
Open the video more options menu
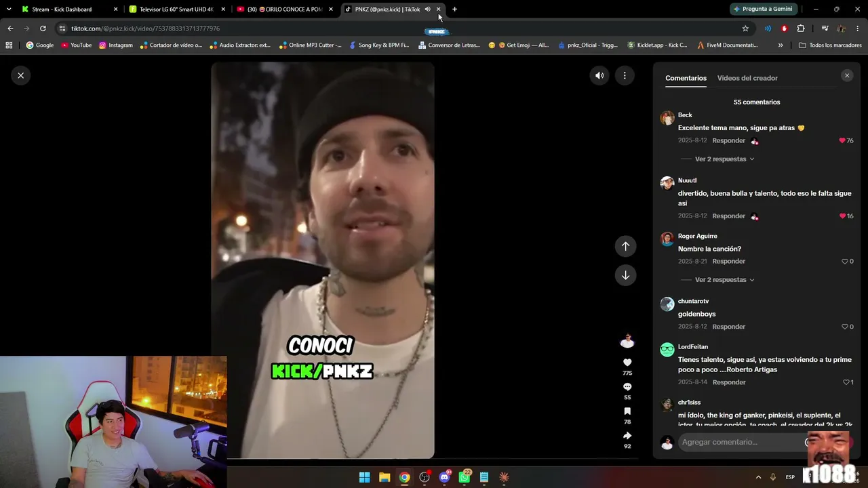[625, 76]
